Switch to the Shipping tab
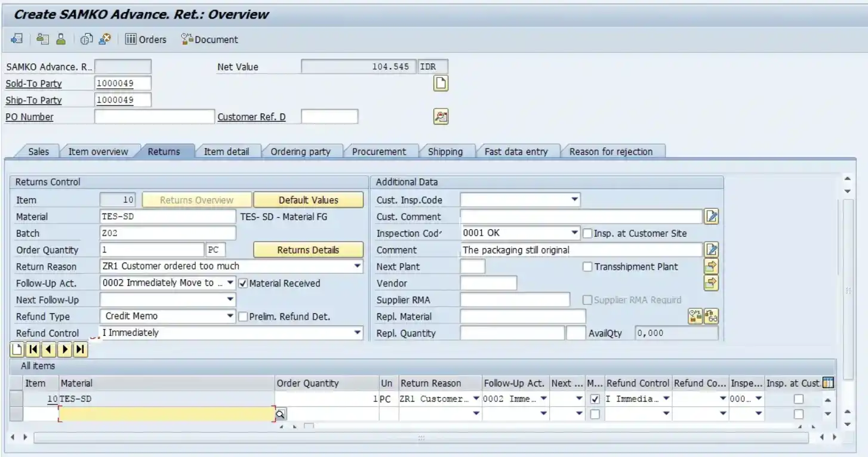 (x=447, y=152)
